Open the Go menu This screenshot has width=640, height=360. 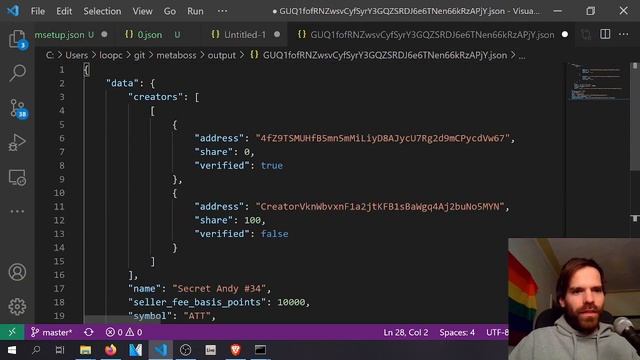pos(169,11)
